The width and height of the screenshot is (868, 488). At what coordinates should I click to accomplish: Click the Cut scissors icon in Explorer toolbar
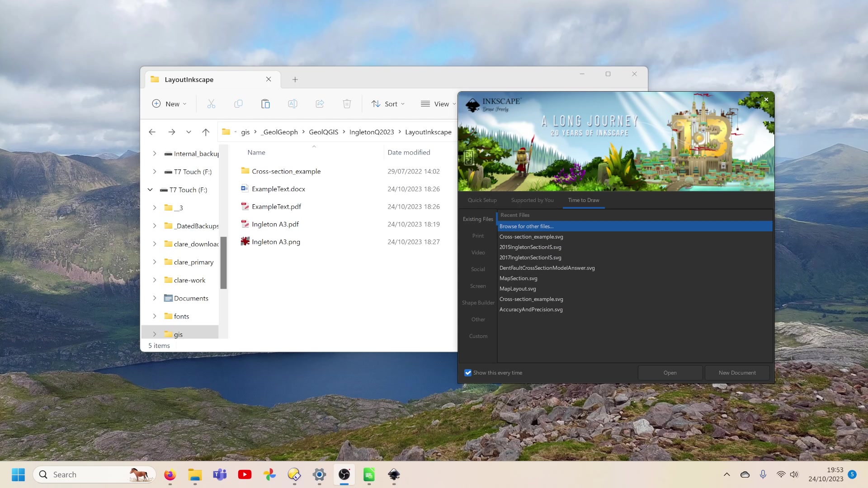point(211,104)
